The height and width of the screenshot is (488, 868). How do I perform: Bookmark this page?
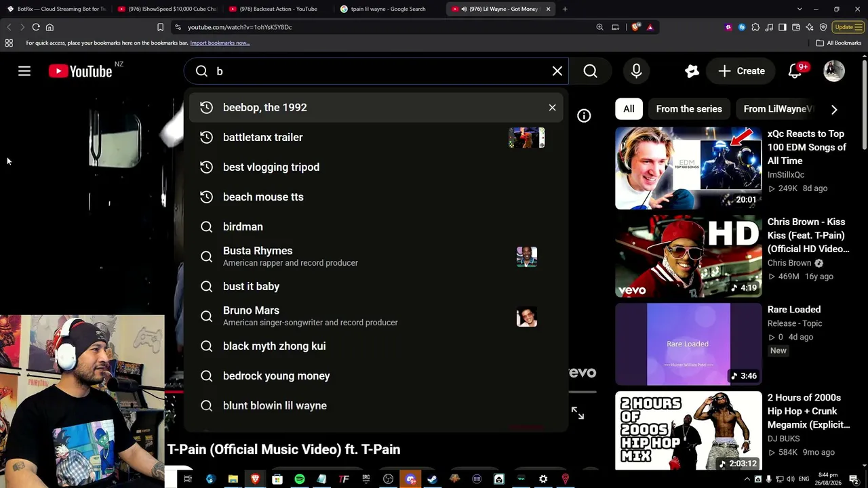160,27
